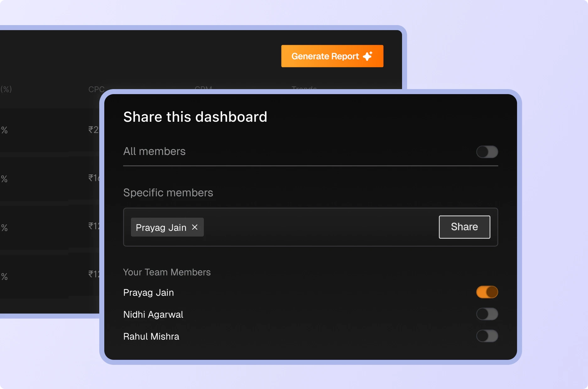Click the 'All members' label
Viewport: 588px width, 389px height.
(x=154, y=151)
